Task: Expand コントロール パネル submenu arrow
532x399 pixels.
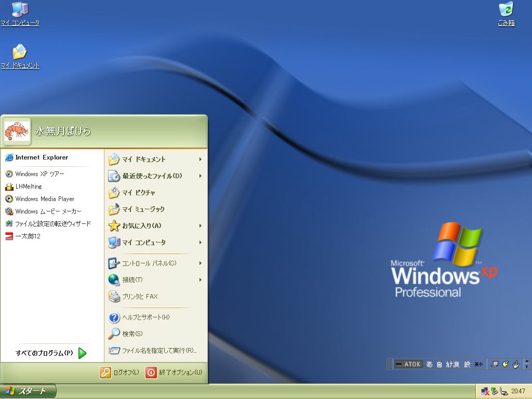Action: (200, 263)
